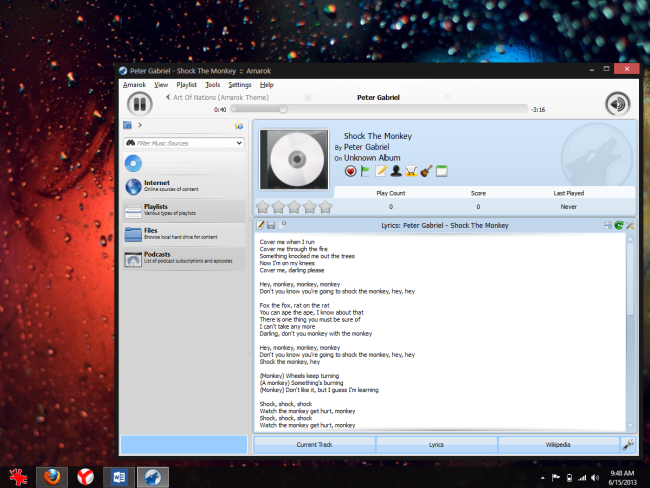
Task: Expand the breadcrumb chevron next to home
Action: click(x=140, y=125)
